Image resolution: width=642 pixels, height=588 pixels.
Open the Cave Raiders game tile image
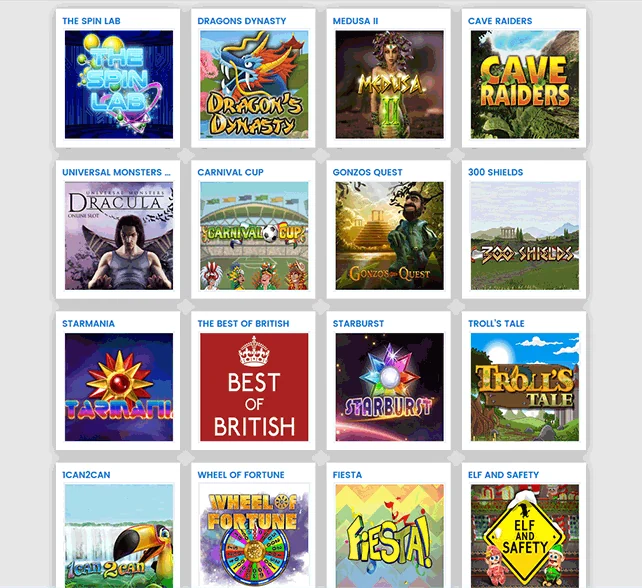(x=524, y=84)
